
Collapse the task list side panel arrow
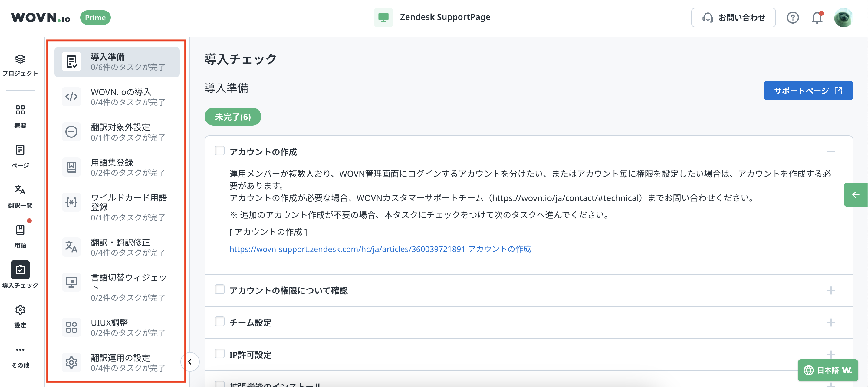click(190, 362)
